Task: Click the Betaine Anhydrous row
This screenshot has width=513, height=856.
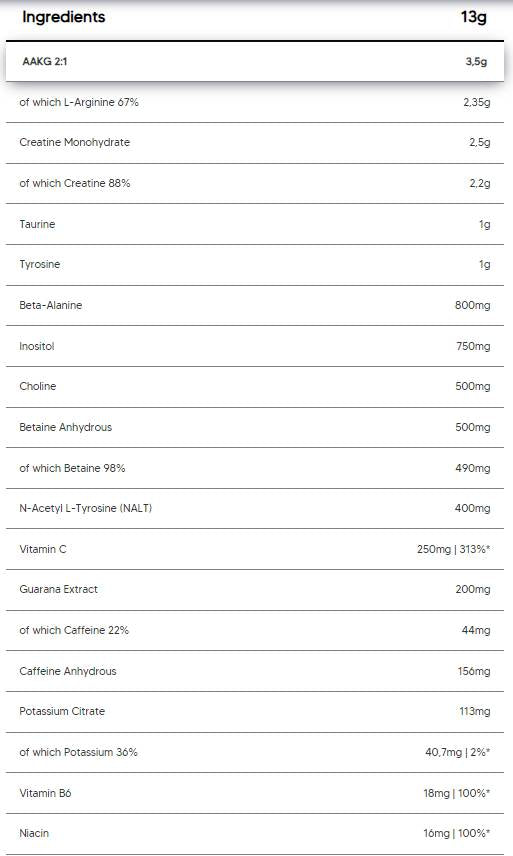Action: [x=255, y=427]
